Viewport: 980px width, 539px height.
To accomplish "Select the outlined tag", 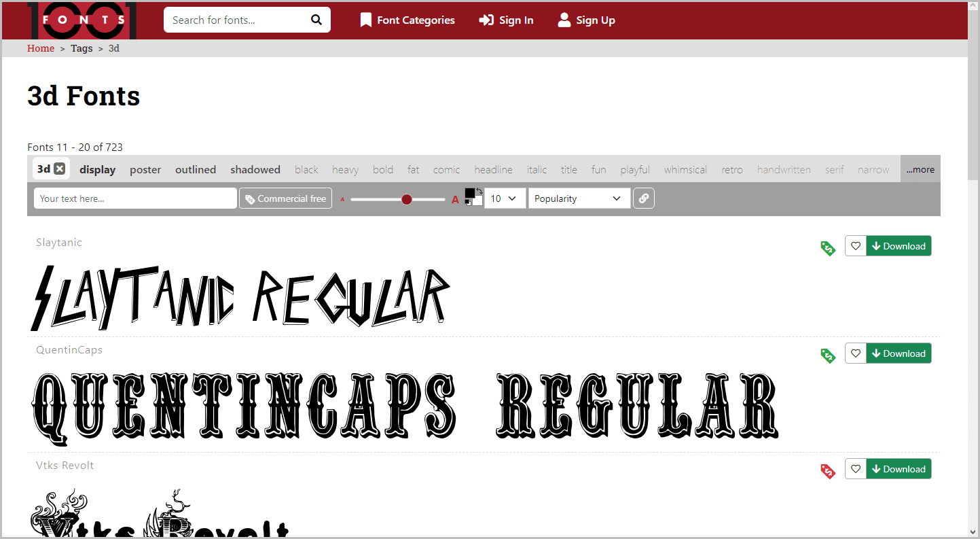I will click(196, 170).
